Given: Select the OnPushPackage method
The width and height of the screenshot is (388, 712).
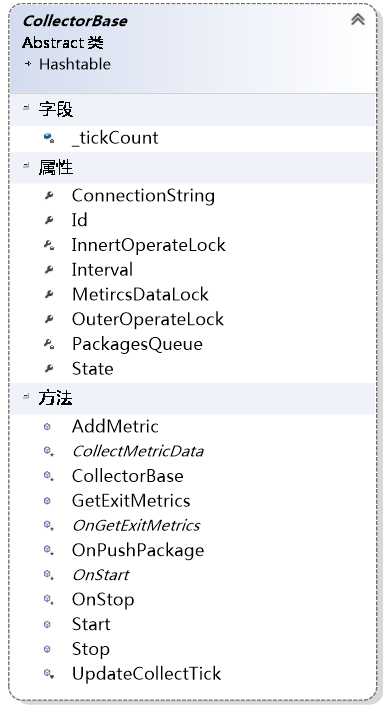Looking at the screenshot, I should (x=138, y=550).
